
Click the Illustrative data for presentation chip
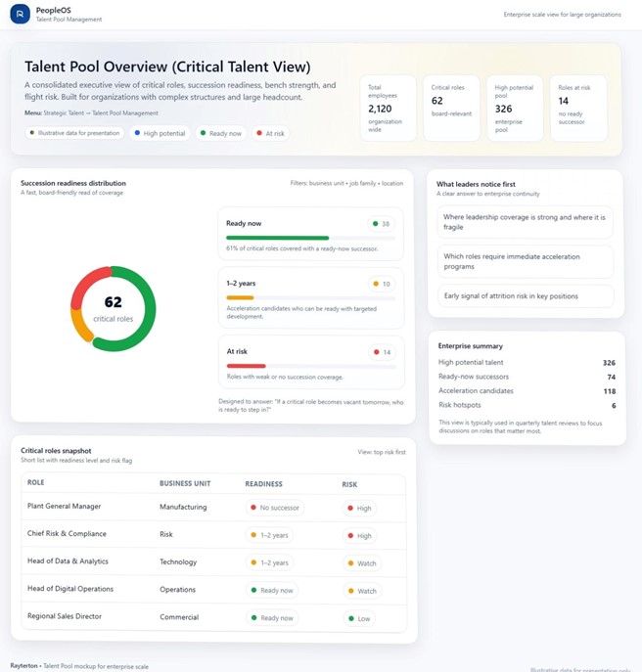75,133
